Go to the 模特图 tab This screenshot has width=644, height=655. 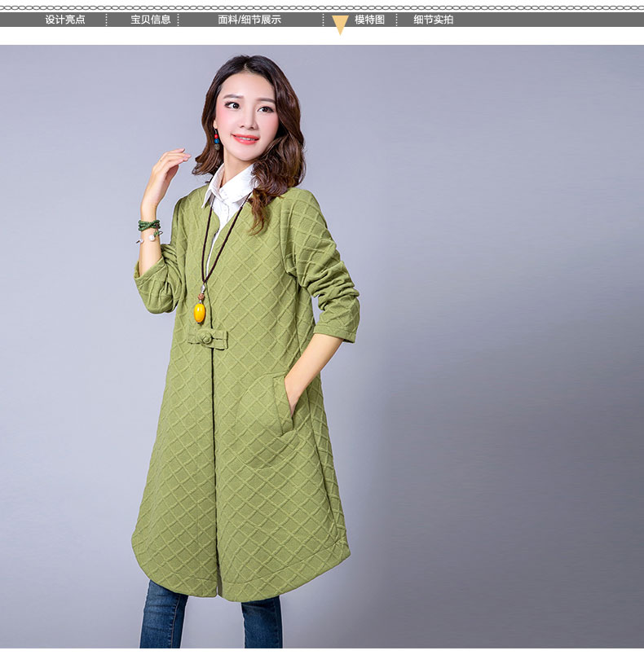[369, 20]
